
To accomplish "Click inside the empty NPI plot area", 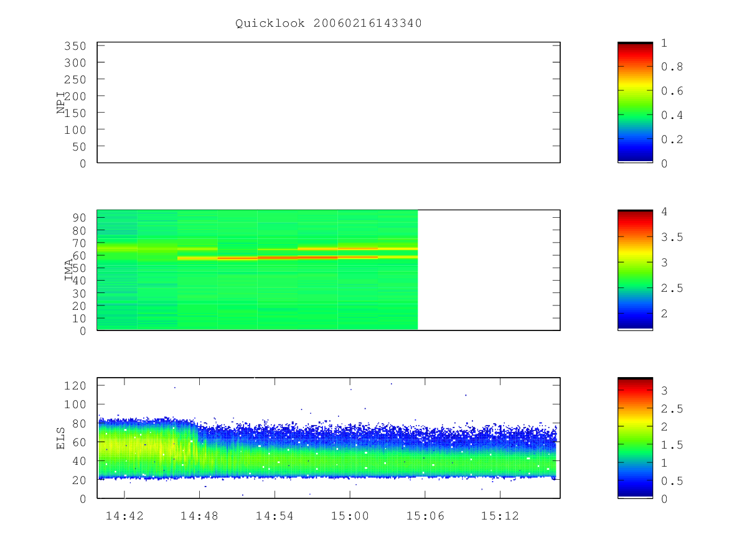I will (329, 103).
